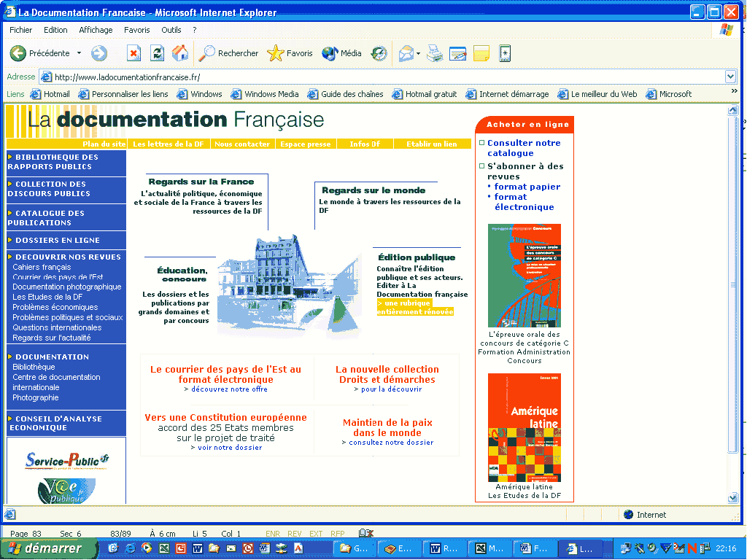
Task: Click the Rechercher search button
Action: pyautogui.click(x=228, y=53)
